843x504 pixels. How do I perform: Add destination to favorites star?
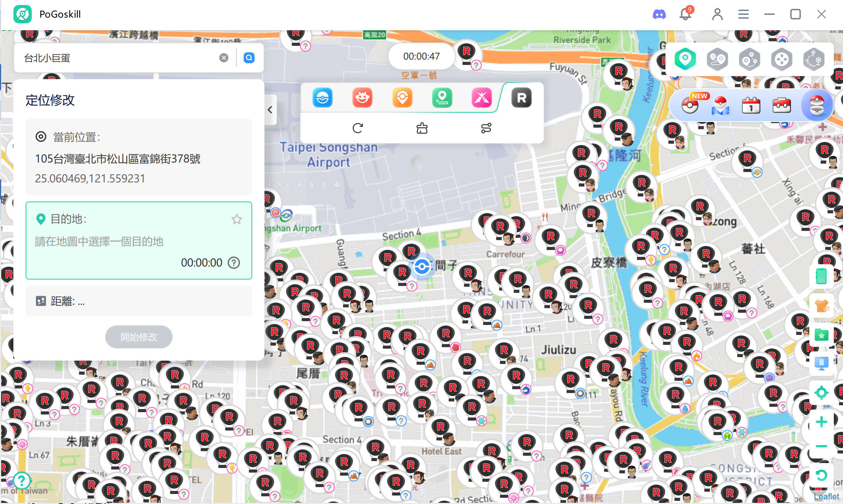click(x=237, y=219)
